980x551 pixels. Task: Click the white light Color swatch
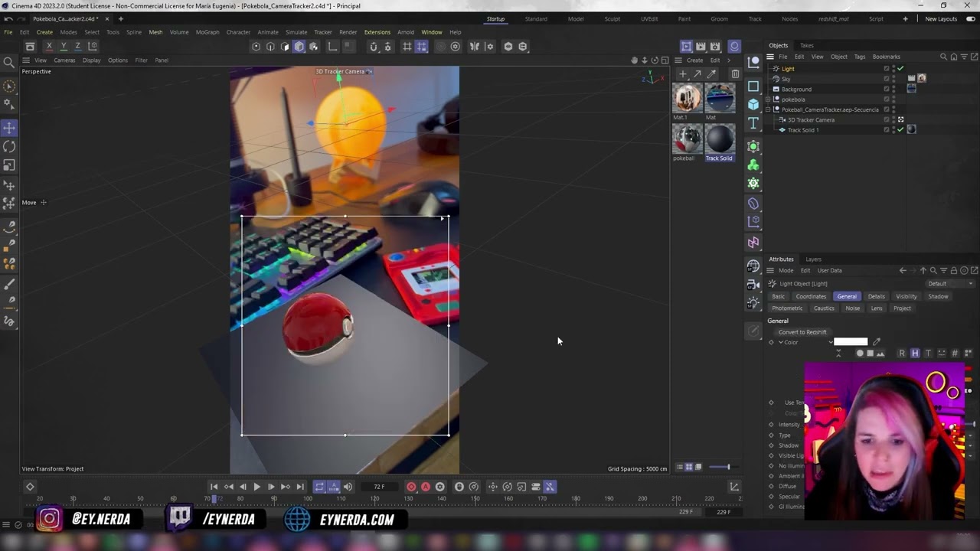(x=851, y=342)
